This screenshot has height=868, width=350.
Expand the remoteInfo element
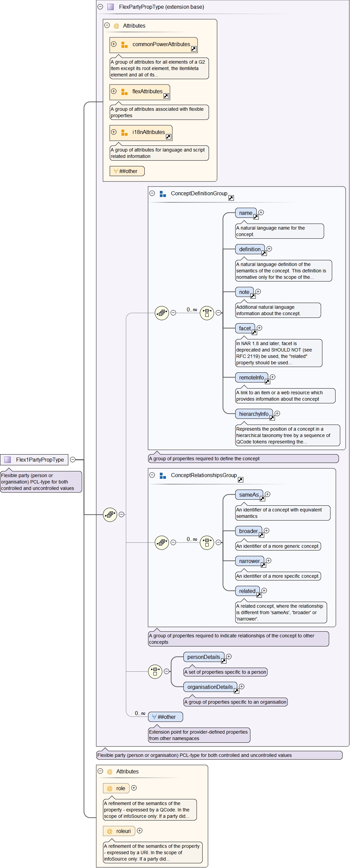click(273, 377)
